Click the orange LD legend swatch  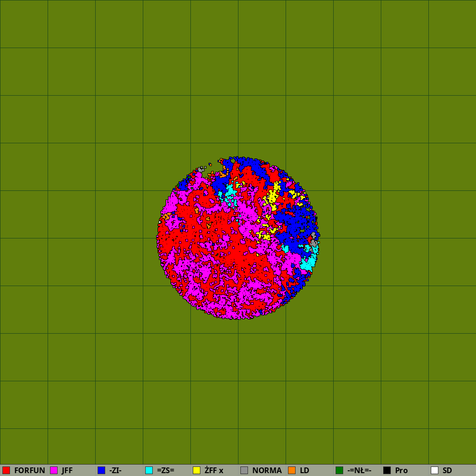292,470
